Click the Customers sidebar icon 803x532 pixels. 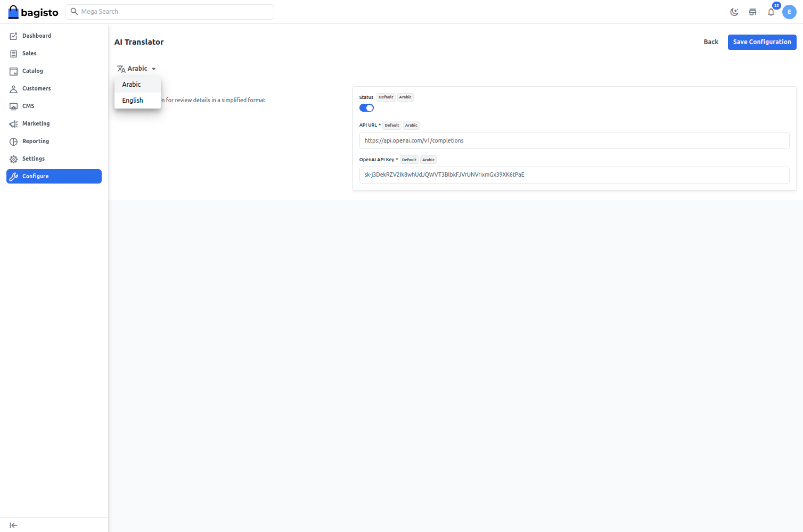(x=14, y=89)
